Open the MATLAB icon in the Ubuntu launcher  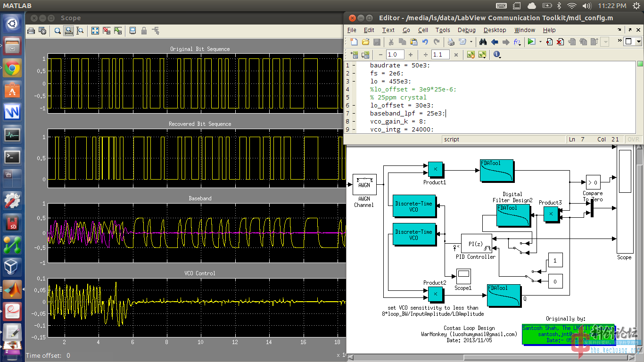[12, 289]
